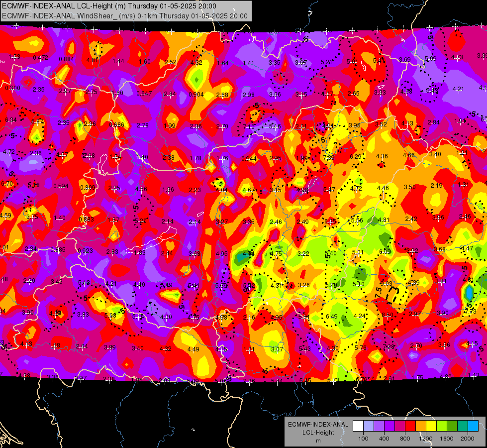
Task: Click the wind shear value 0.686
Action: 117,125
